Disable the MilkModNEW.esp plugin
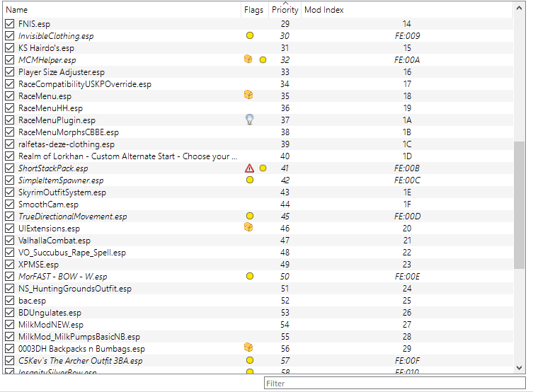Viewport: 533px width, 392px height. [10, 325]
